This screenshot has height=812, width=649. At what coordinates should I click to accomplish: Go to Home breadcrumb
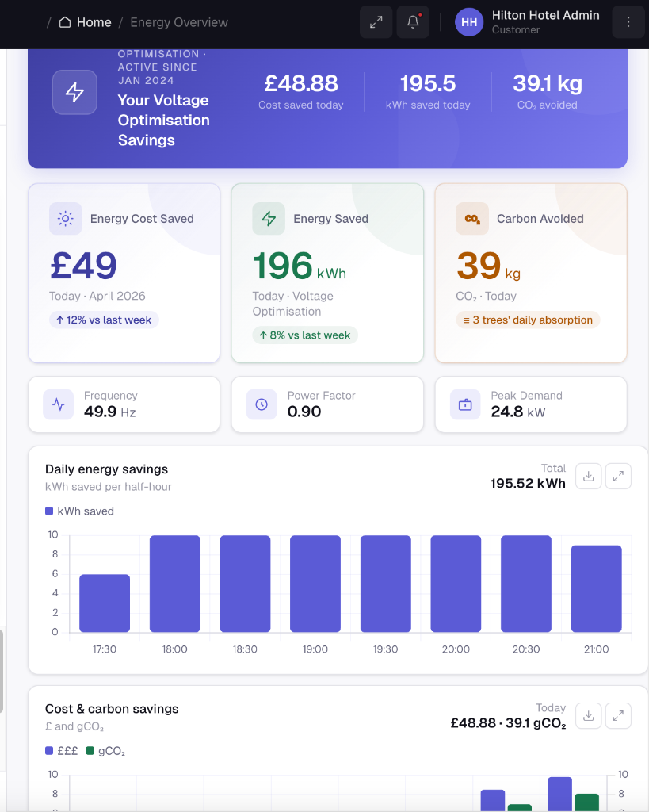pyautogui.click(x=86, y=22)
